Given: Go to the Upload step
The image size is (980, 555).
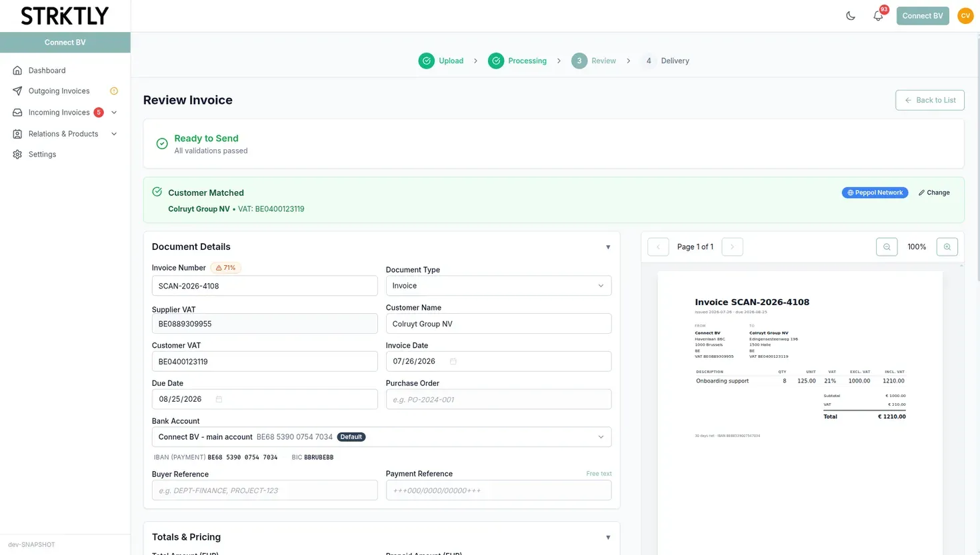Looking at the screenshot, I should pyautogui.click(x=441, y=61).
